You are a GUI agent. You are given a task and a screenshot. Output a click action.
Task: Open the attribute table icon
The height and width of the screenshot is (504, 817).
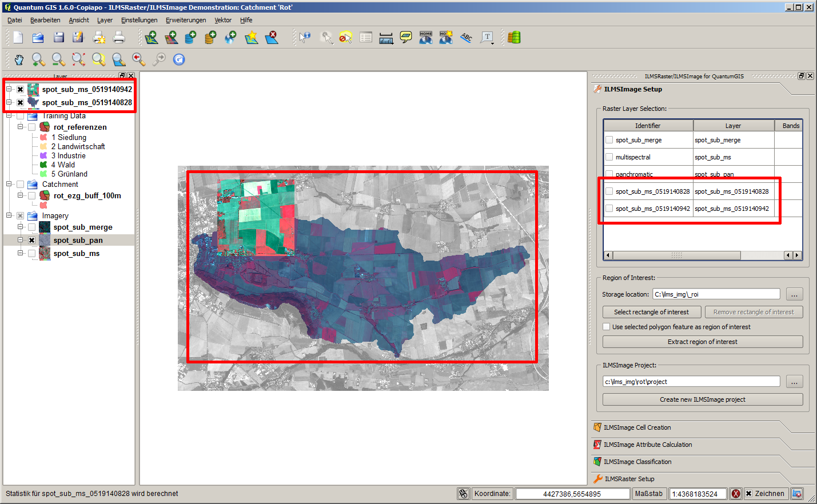click(366, 38)
